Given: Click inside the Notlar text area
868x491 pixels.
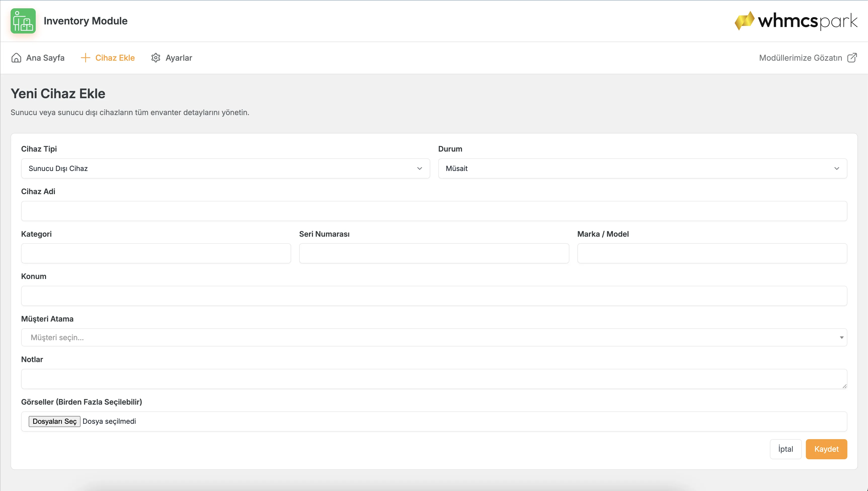Looking at the screenshot, I should (x=434, y=379).
